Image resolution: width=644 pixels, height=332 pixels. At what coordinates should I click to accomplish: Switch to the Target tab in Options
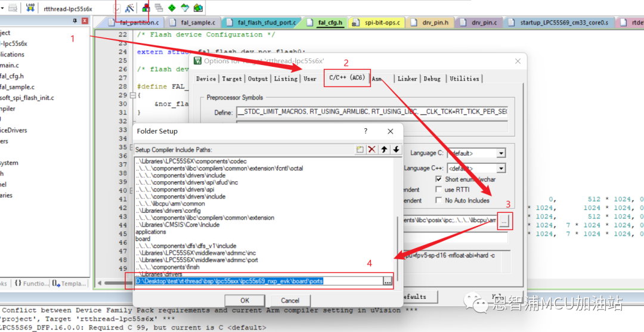[x=231, y=79]
